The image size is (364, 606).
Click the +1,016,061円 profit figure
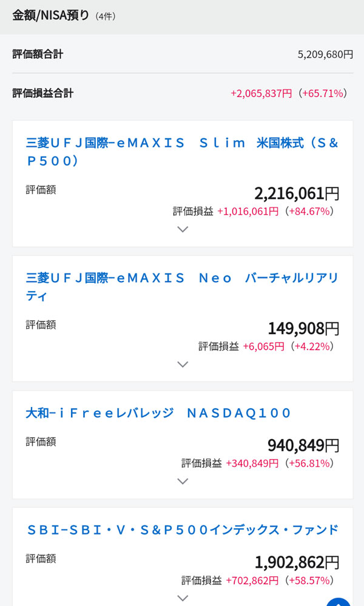click(x=248, y=211)
